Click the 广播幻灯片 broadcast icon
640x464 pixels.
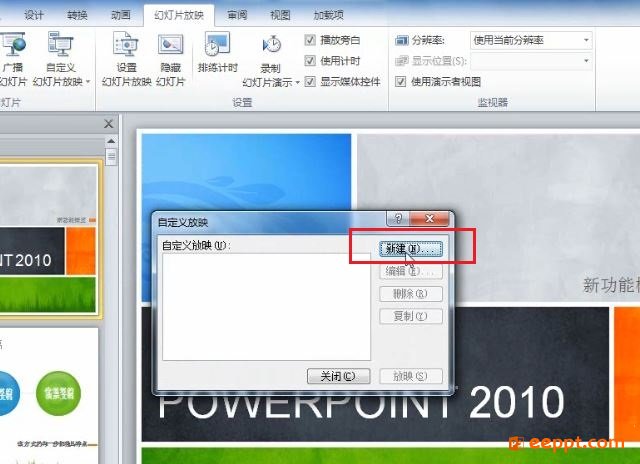(x=13, y=44)
